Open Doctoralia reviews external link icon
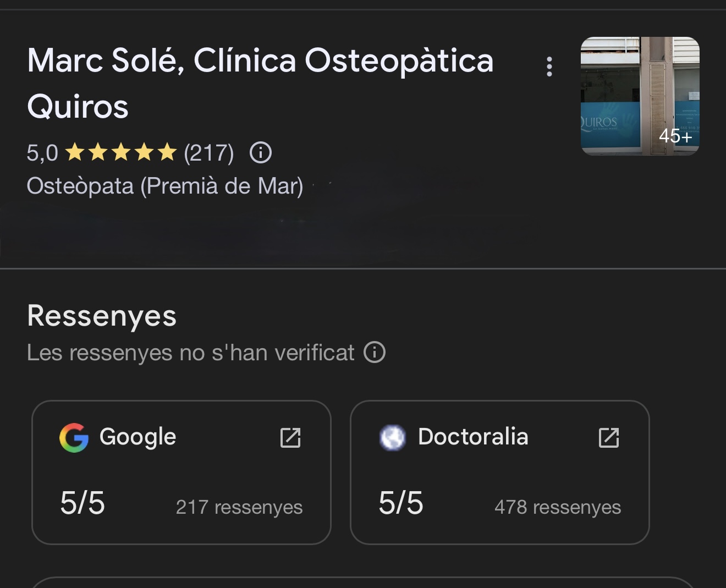 tap(609, 438)
